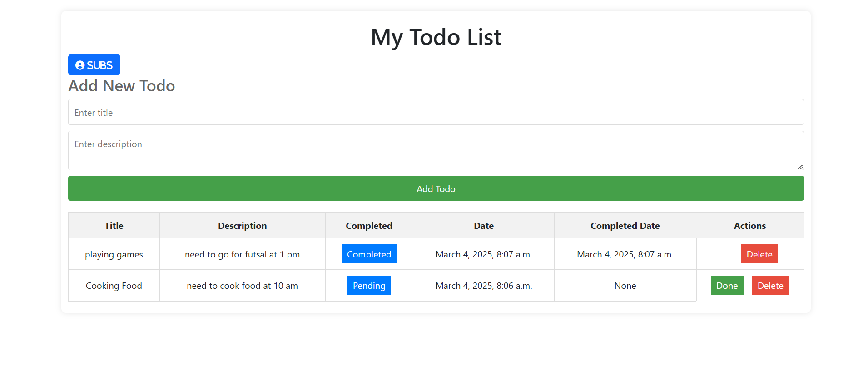The height and width of the screenshot is (391, 868).
Task: Delete the Cooking Food todo
Action: tap(770, 286)
